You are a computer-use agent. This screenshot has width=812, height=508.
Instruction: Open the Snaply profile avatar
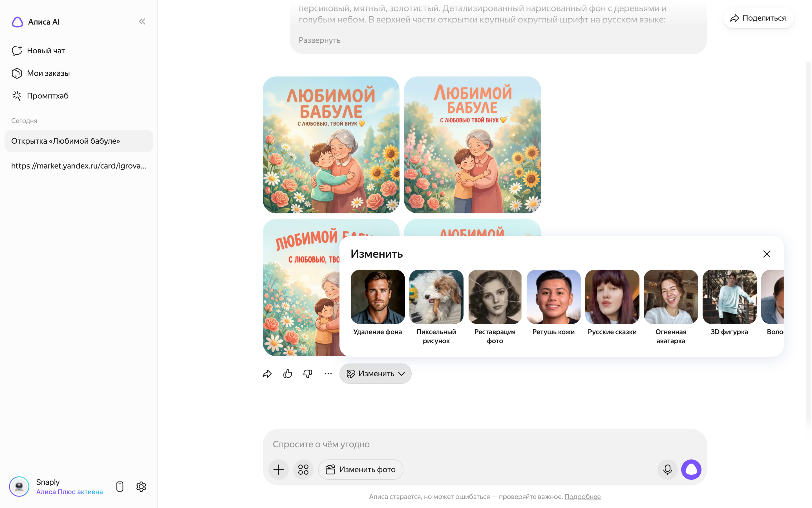click(x=19, y=487)
